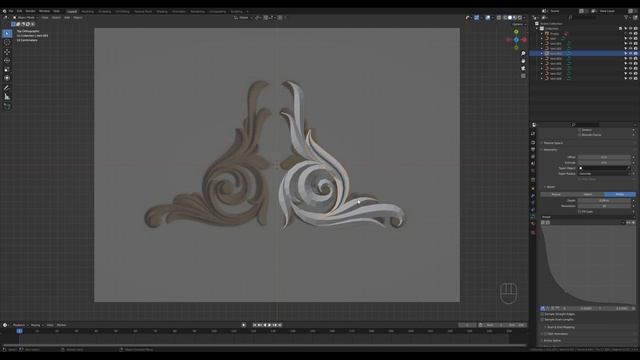640x360 pixels.
Task: Collapse the Geometry panel
Action: point(550,150)
